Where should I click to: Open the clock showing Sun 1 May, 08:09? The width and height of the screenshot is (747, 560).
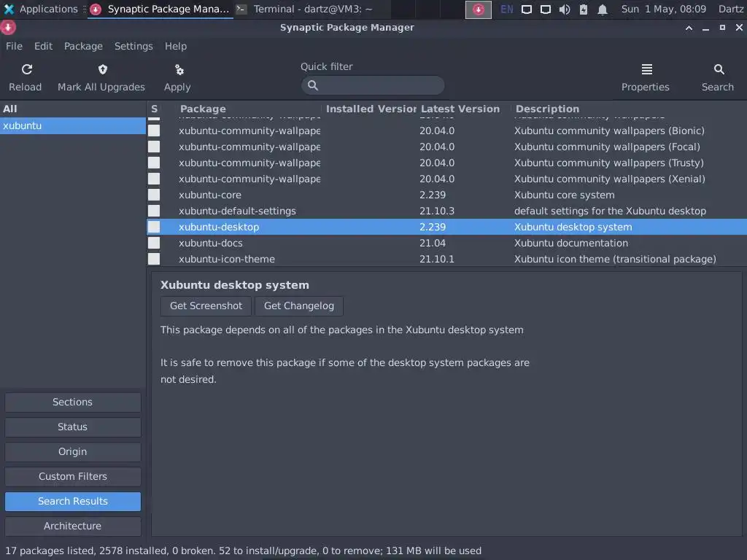point(664,9)
